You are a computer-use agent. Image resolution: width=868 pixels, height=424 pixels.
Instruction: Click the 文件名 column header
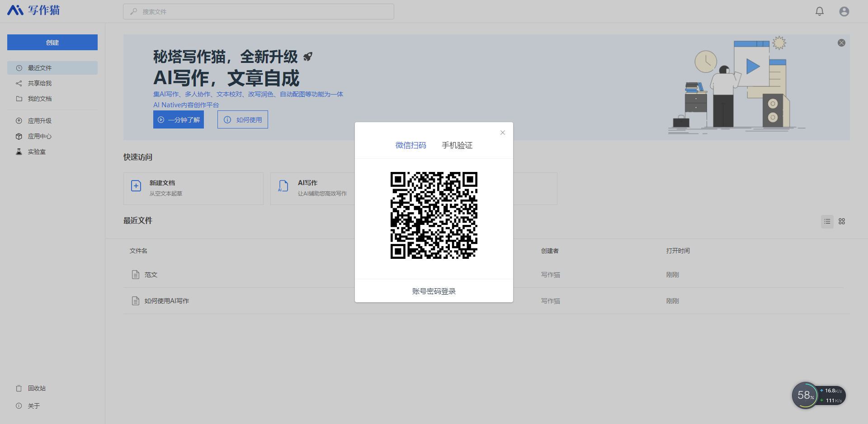(138, 251)
